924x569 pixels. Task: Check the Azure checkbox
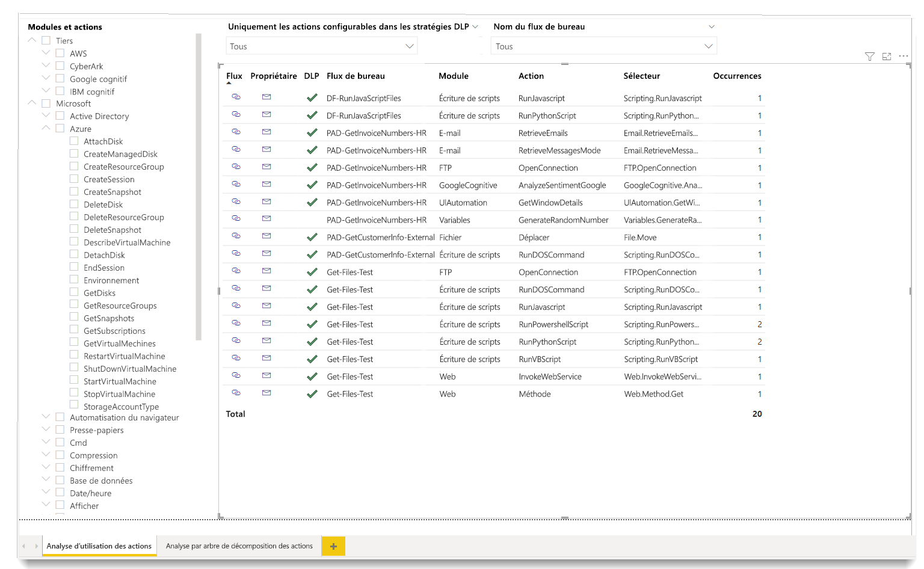tap(60, 128)
